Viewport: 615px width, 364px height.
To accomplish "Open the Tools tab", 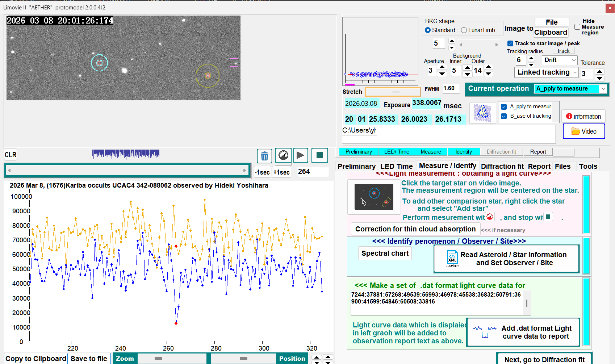I will [587, 166].
